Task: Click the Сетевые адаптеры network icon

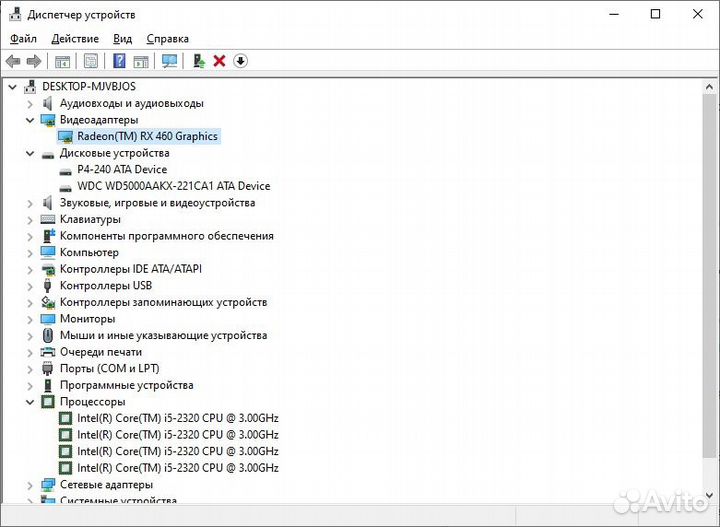Action: point(48,484)
